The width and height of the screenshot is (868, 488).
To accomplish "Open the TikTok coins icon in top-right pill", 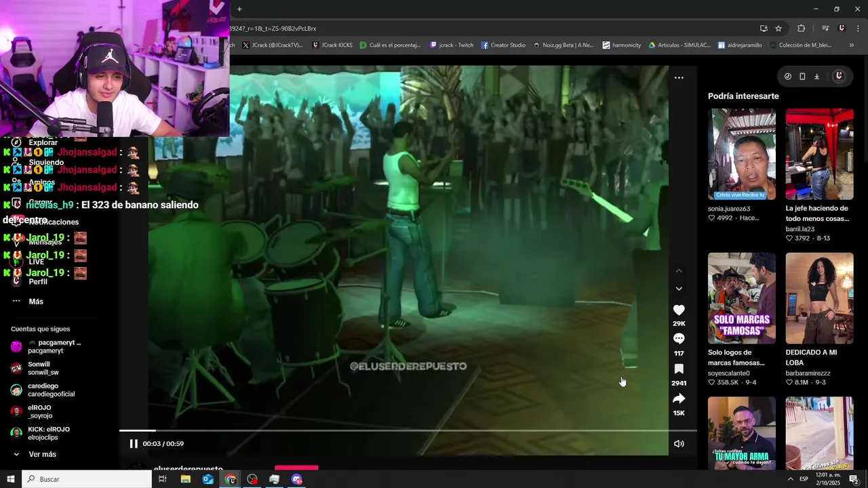I will coord(787,77).
